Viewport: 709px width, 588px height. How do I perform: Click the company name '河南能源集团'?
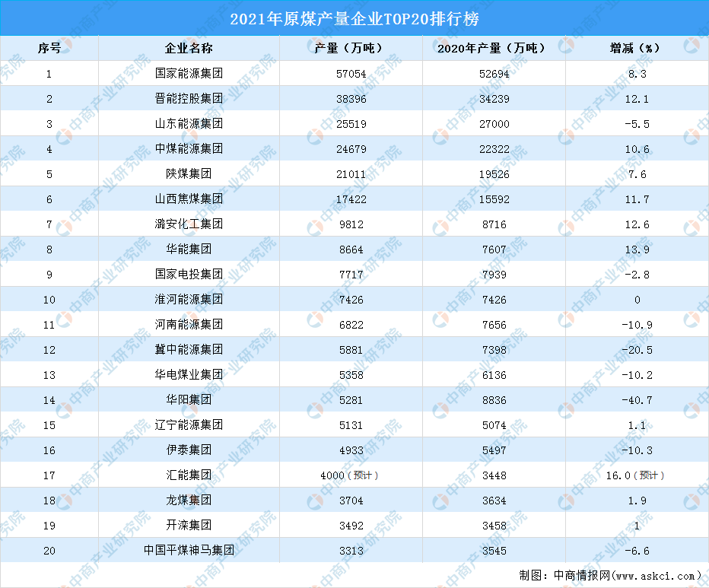tap(189, 324)
